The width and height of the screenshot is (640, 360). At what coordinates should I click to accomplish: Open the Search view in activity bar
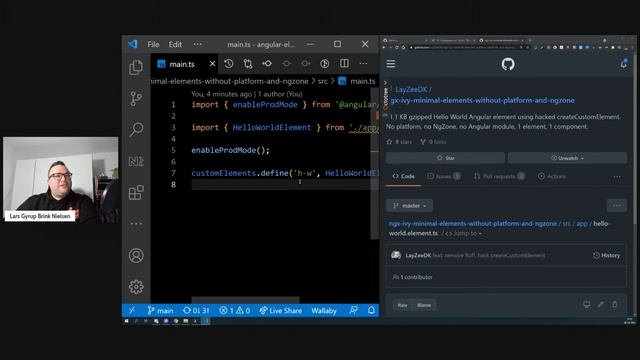click(136, 129)
